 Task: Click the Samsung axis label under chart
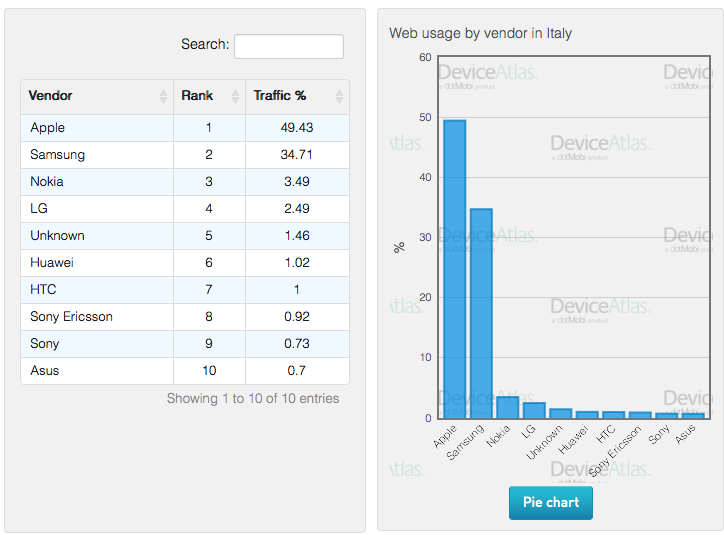(465, 442)
